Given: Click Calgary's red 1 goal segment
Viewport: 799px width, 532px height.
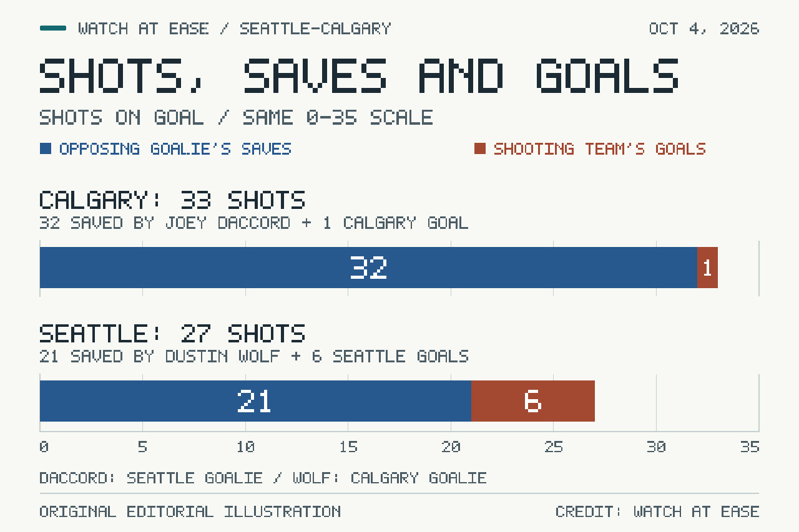Looking at the screenshot, I should [707, 268].
